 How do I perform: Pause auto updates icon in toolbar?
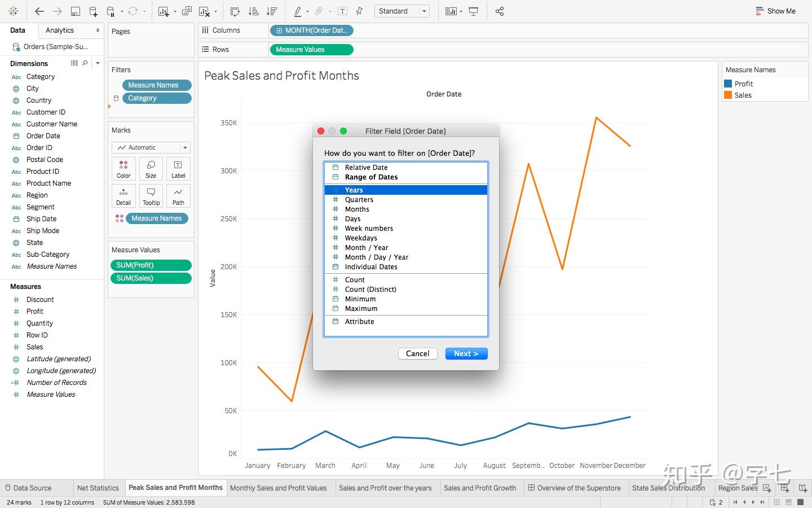point(111,11)
